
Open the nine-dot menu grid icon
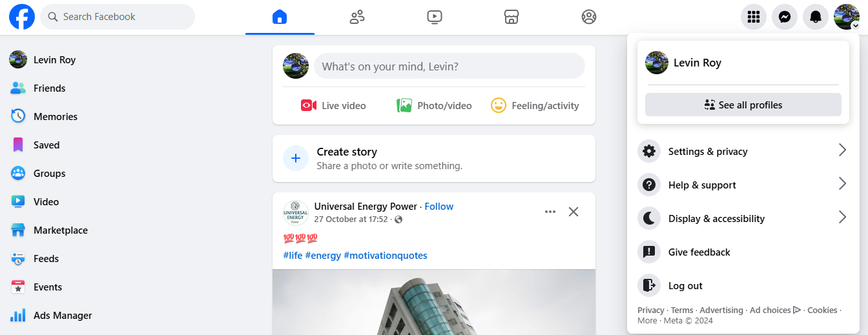753,17
